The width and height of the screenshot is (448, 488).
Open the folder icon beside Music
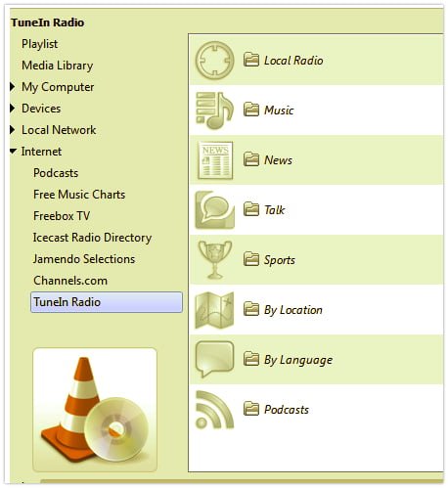point(251,110)
